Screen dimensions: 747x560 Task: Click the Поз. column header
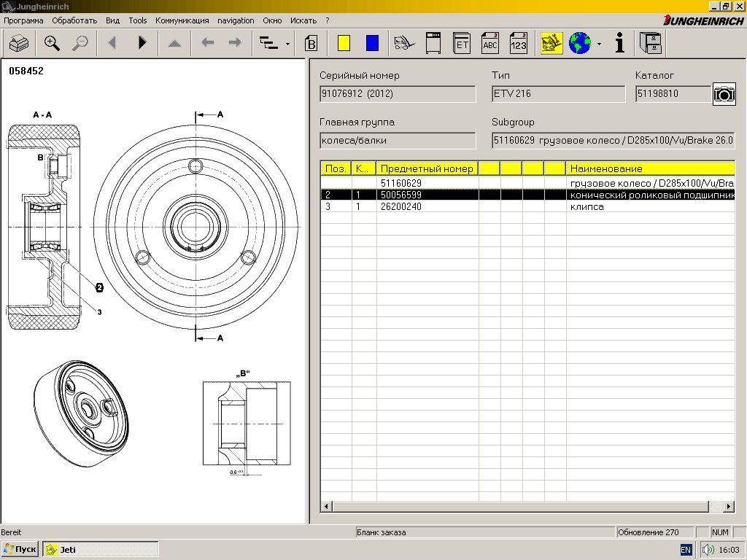[336, 168]
